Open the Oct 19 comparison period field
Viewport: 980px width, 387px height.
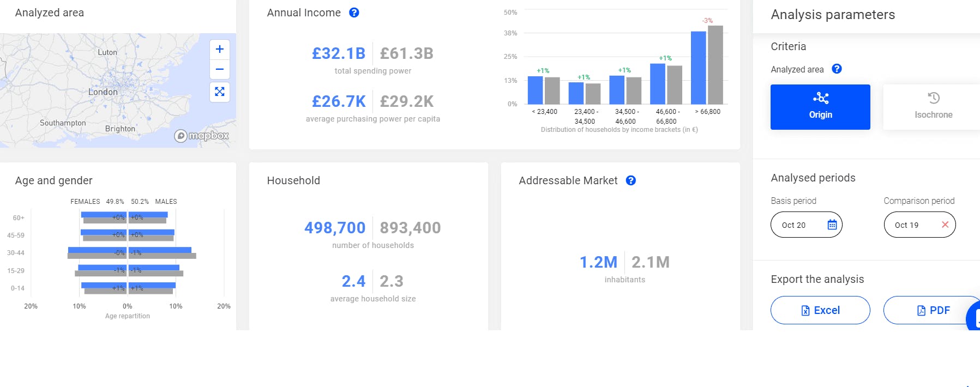(x=919, y=225)
